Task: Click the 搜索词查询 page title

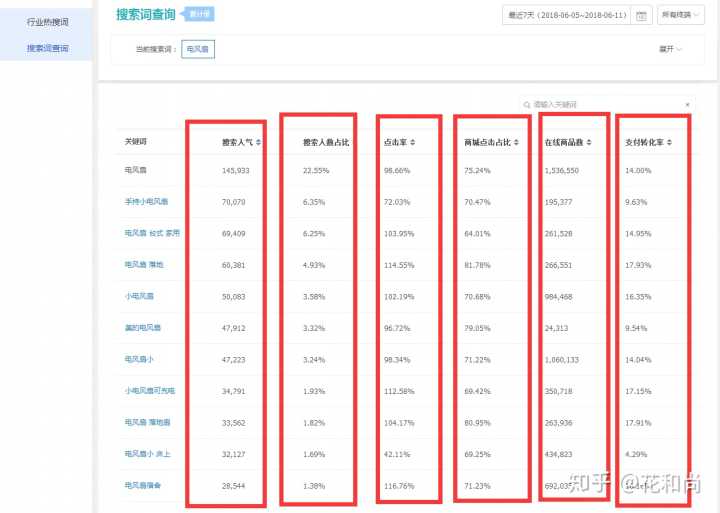Action: pos(146,14)
